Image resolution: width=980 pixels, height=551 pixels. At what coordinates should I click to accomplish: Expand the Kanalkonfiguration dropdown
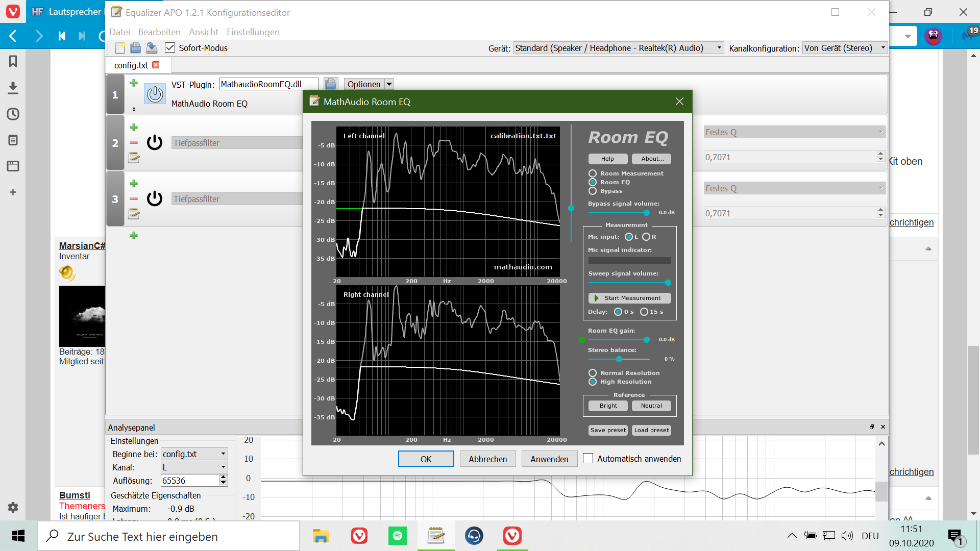(844, 48)
